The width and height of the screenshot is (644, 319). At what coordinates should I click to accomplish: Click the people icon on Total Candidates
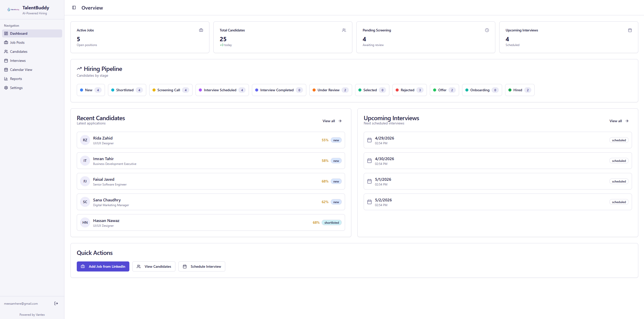point(344,30)
